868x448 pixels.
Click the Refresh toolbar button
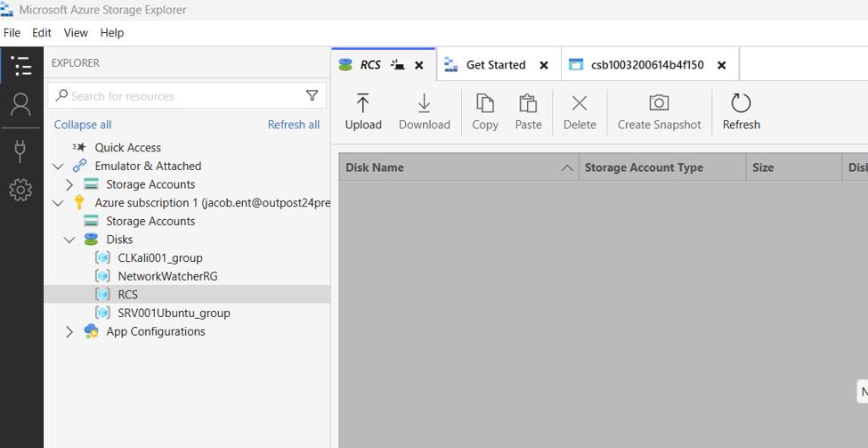[x=742, y=112]
